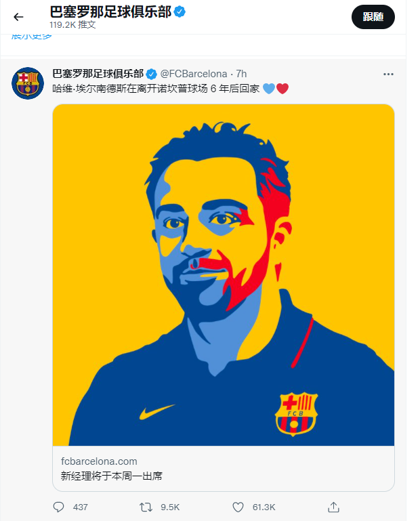Click the FC Barcelona profile avatar

click(x=28, y=83)
